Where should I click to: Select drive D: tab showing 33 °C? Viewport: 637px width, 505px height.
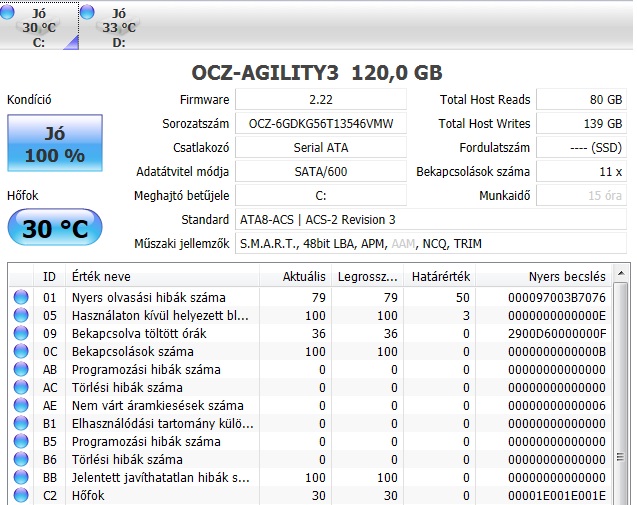pyautogui.click(x=119, y=26)
